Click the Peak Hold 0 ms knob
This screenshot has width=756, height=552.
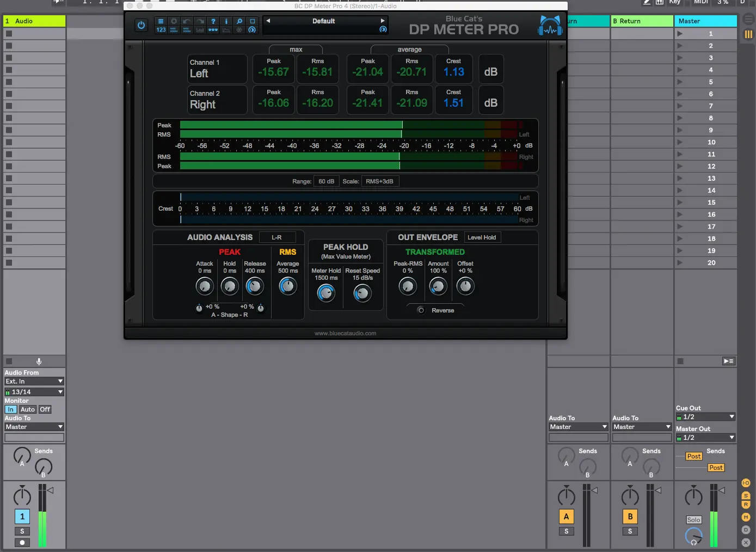tap(230, 286)
